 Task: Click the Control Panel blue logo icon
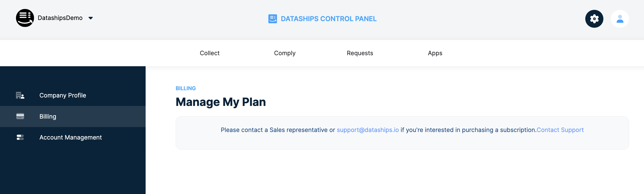pos(272,19)
